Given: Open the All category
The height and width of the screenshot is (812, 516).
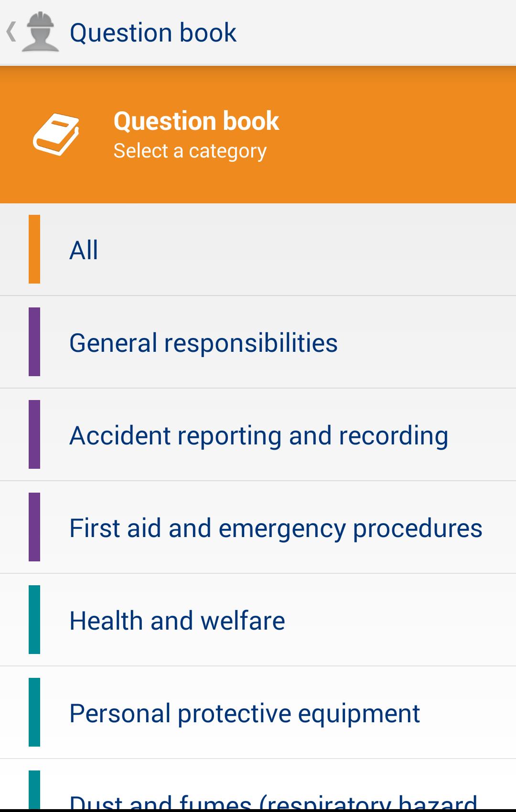Looking at the screenshot, I should point(258,249).
